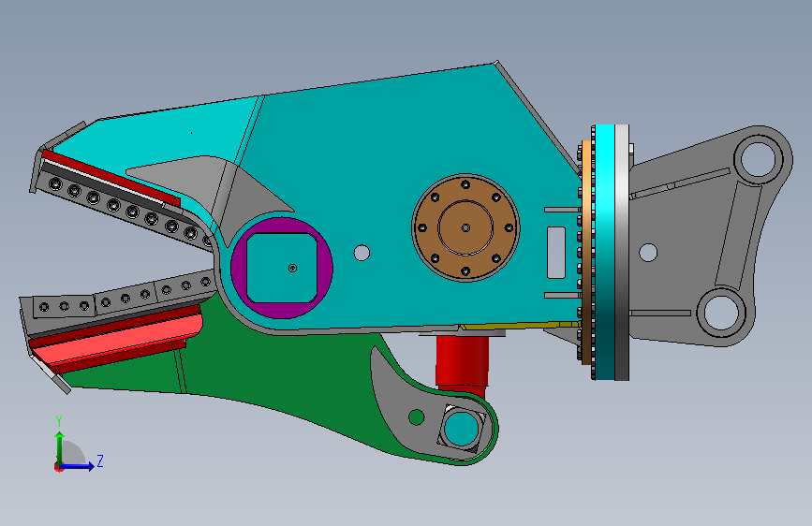Click the Z axis label of the triad
The image size is (812, 526).
[x=100, y=460]
